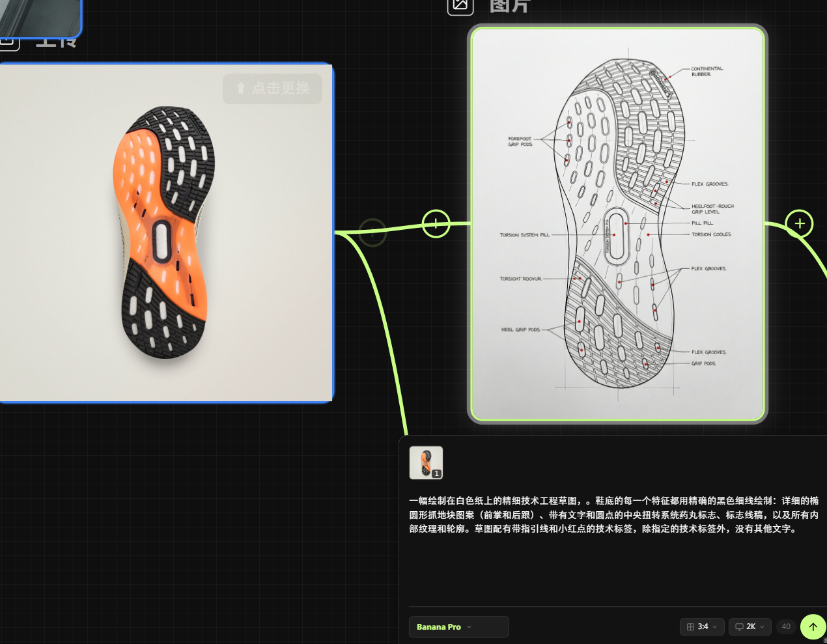Click the green send arrow button
The width and height of the screenshot is (827, 644).
tap(813, 626)
